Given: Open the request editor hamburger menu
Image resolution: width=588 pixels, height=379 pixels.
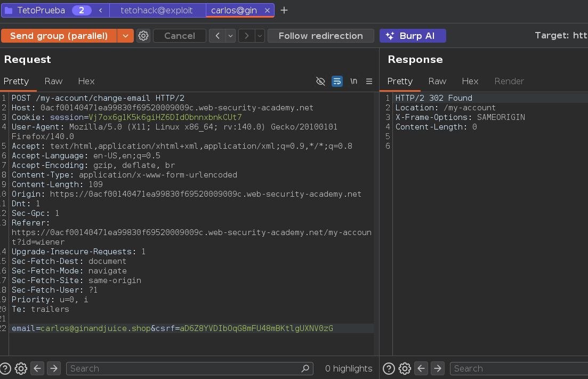Looking at the screenshot, I should [x=369, y=82].
